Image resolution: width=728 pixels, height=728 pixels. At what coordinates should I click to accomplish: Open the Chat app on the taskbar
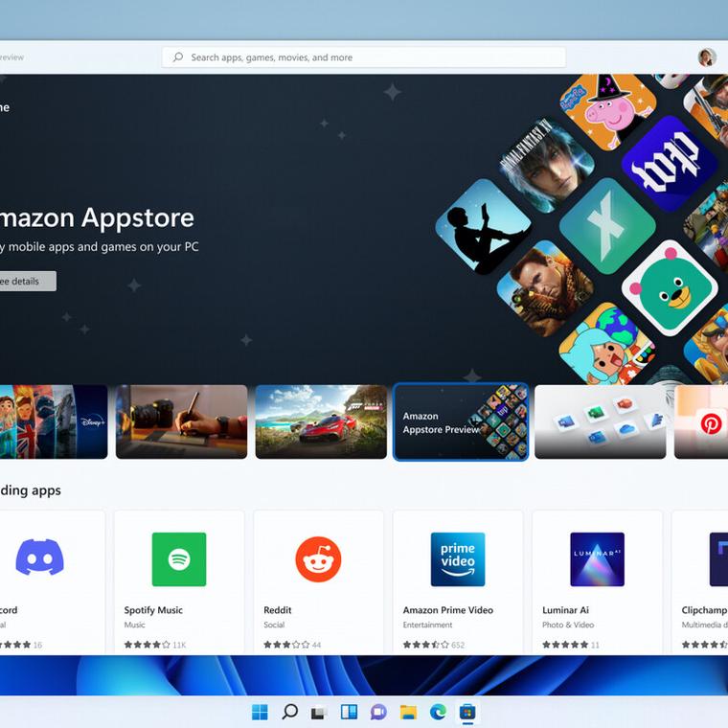click(x=378, y=712)
